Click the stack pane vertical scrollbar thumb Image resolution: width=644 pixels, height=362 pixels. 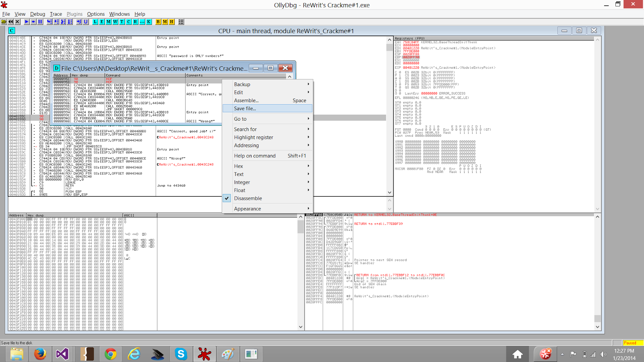(597, 318)
